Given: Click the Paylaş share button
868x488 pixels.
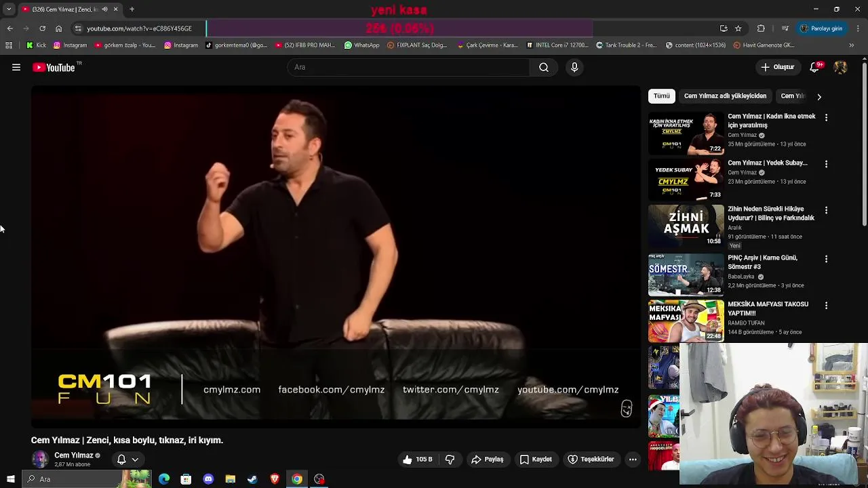Looking at the screenshot, I should point(488,460).
